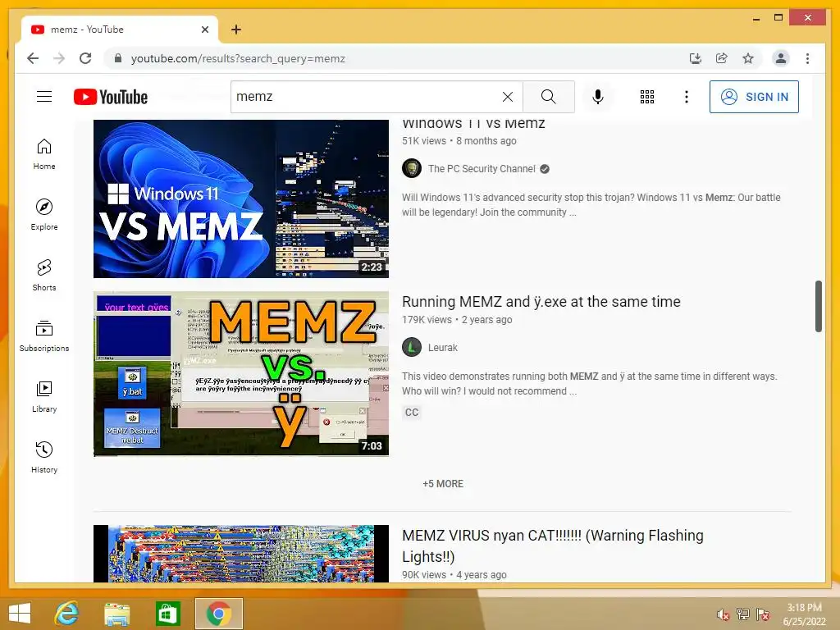Start voice search with the microphone icon
The image size is (840, 630).
click(598, 97)
